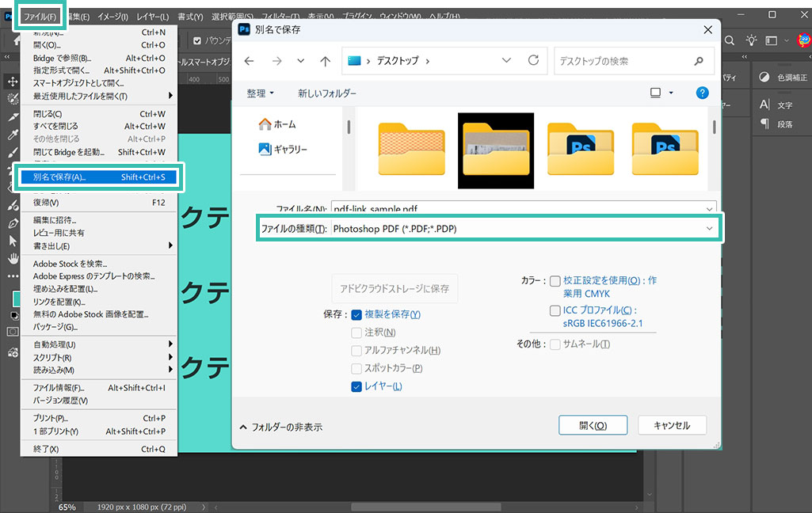Toggle サムネール checkbox
This screenshot has height=513, width=812.
click(x=555, y=344)
